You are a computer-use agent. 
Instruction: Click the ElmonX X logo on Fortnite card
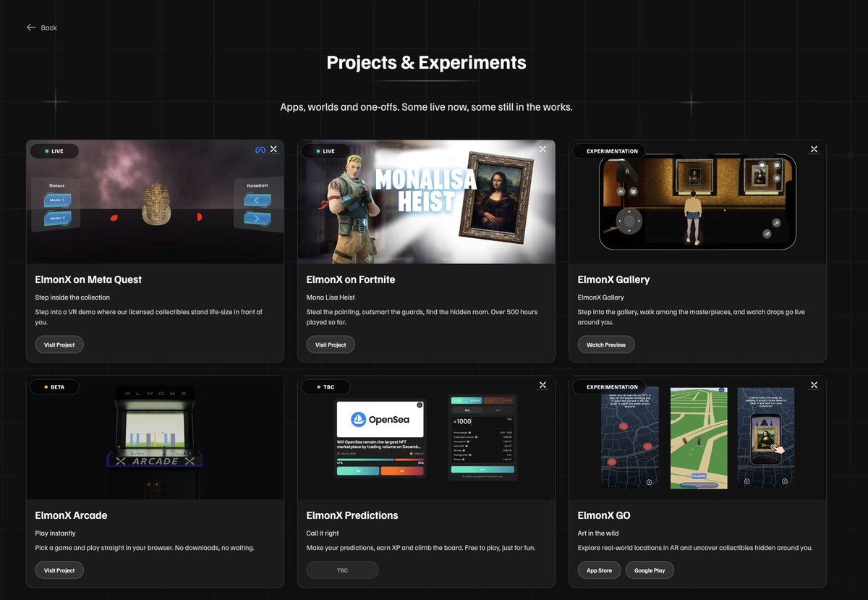pos(543,150)
